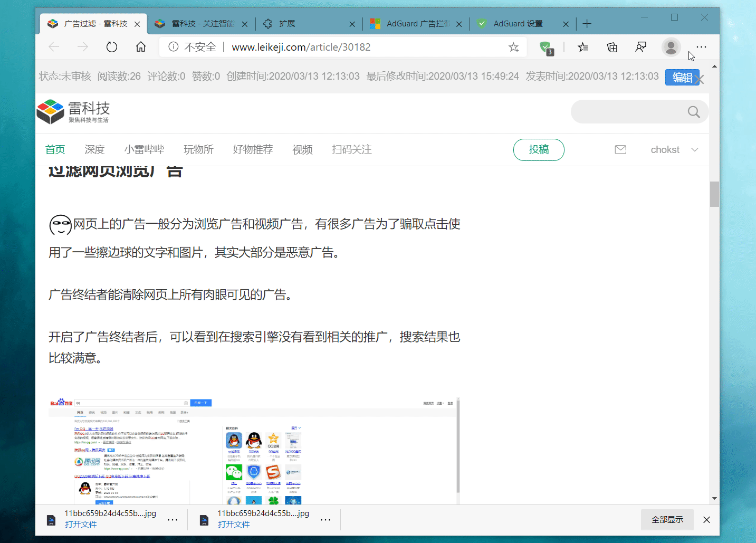This screenshot has height=543, width=756.
Task: Open AdGuard extension shield icon
Action: pyautogui.click(x=546, y=47)
